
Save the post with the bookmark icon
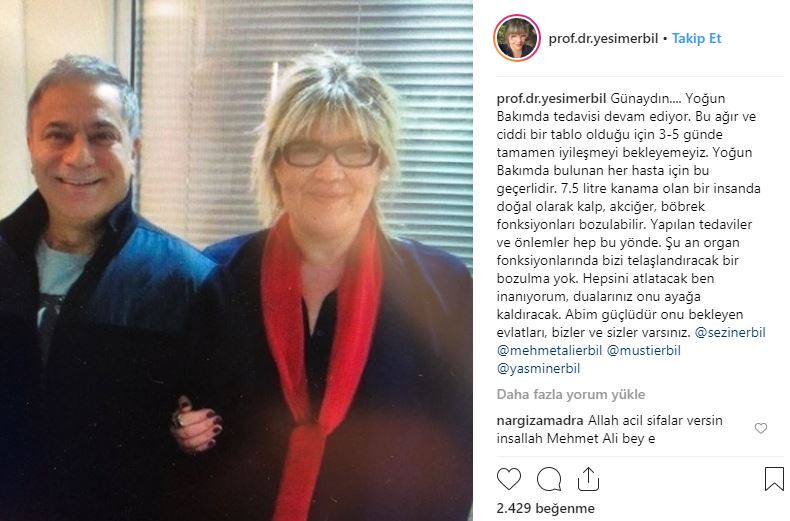pyautogui.click(x=774, y=479)
